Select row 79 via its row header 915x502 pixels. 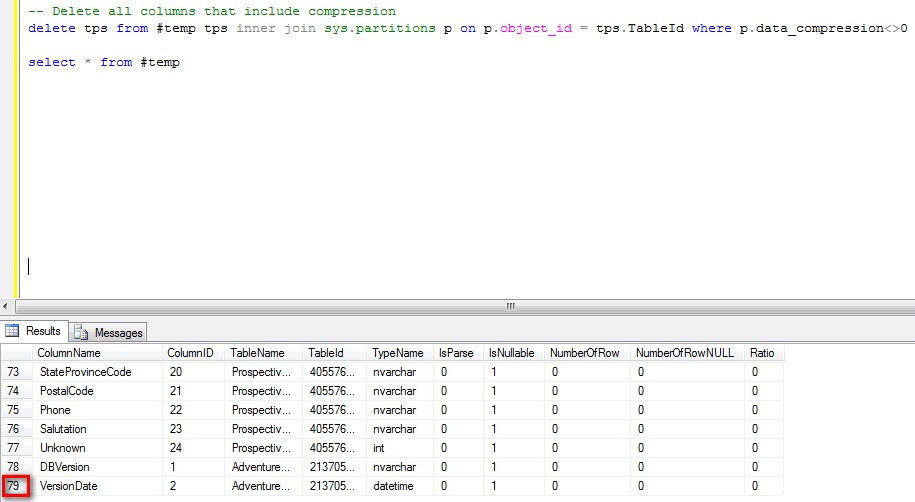click(x=14, y=486)
